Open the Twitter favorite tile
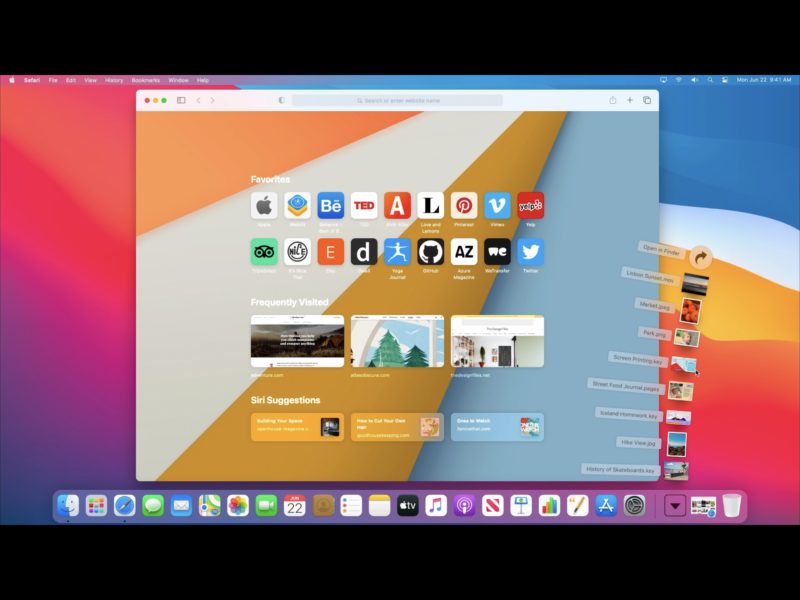 (531, 252)
